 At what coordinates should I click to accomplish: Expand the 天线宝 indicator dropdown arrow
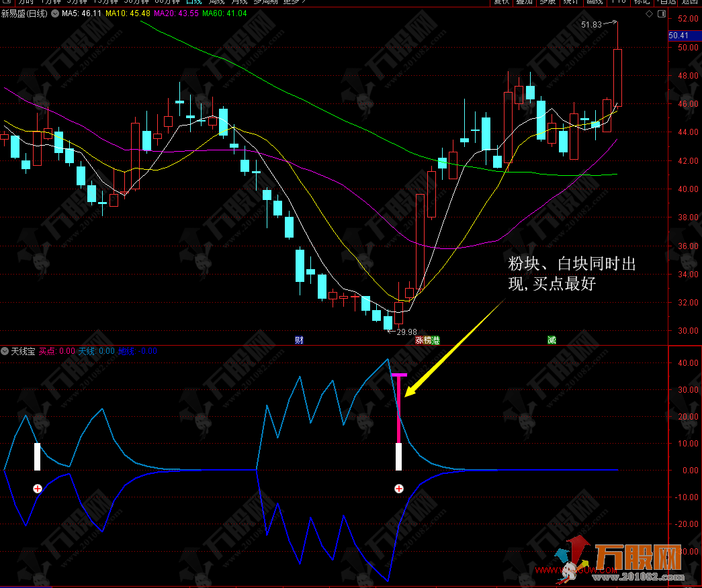pyautogui.click(x=5, y=351)
